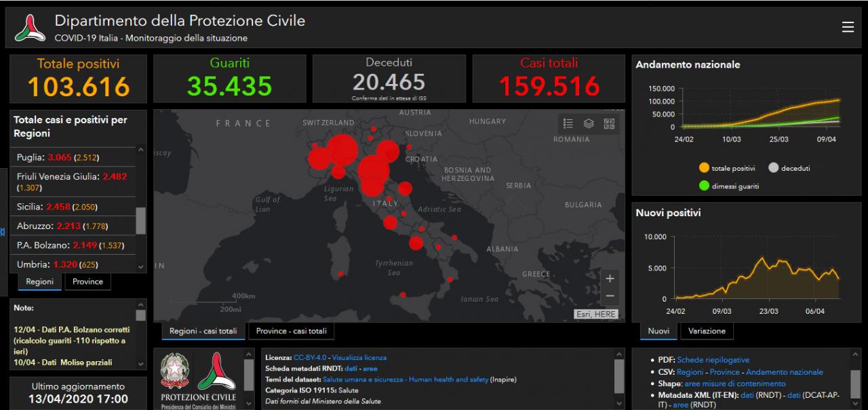This screenshot has width=868, height=410.
Task: Click the Protezione Civile logo in header
Action: coord(30,28)
